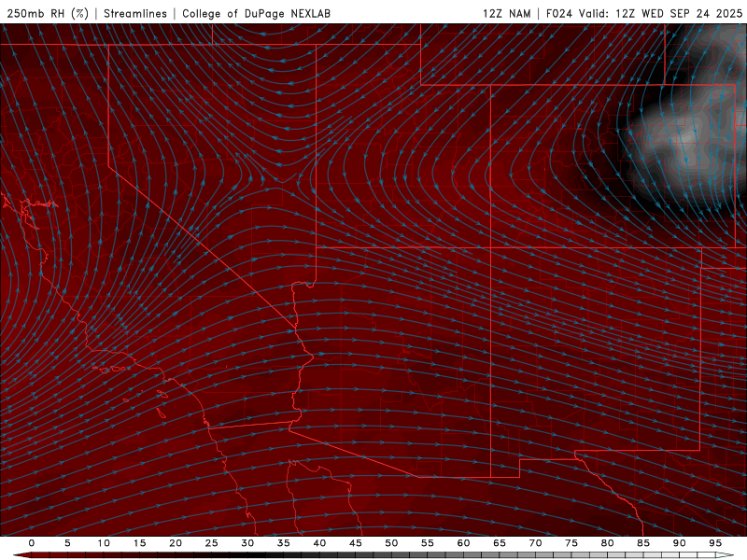Select the 40 label on color scale
The image size is (747, 560).
pos(319,543)
